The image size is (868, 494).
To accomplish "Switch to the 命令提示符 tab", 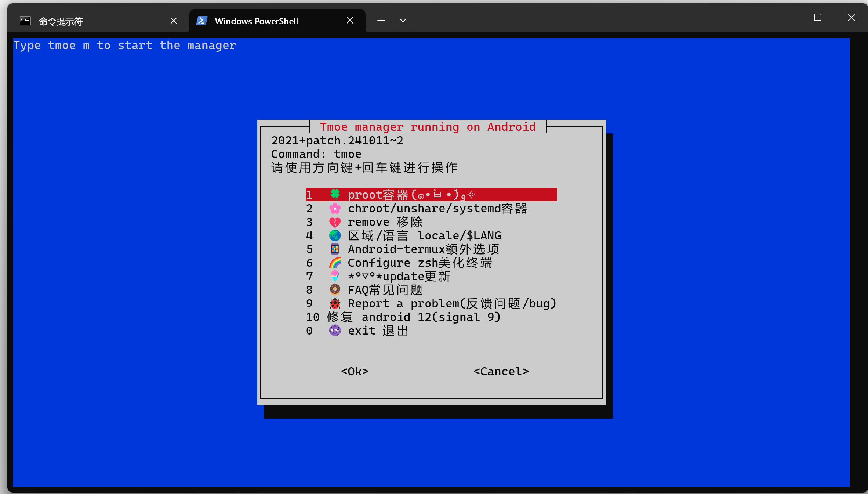I will pyautogui.click(x=61, y=21).
